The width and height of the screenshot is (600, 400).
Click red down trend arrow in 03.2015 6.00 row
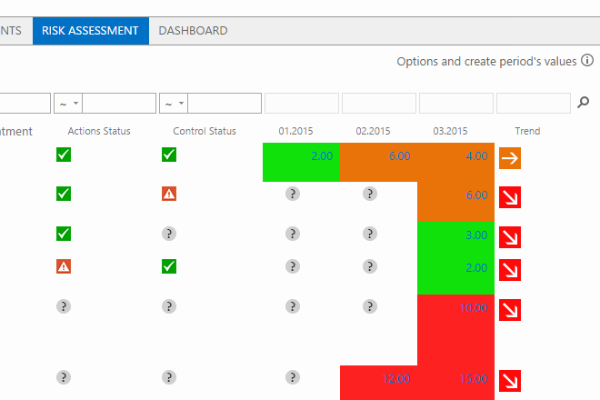tap(510, 197)
